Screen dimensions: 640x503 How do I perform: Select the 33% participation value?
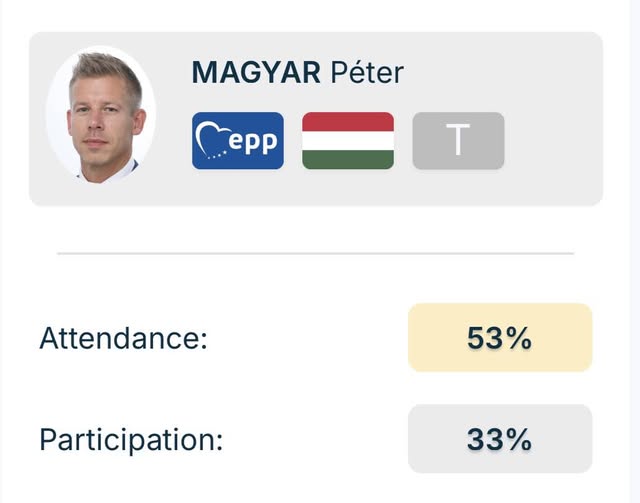tap(499, 439)
